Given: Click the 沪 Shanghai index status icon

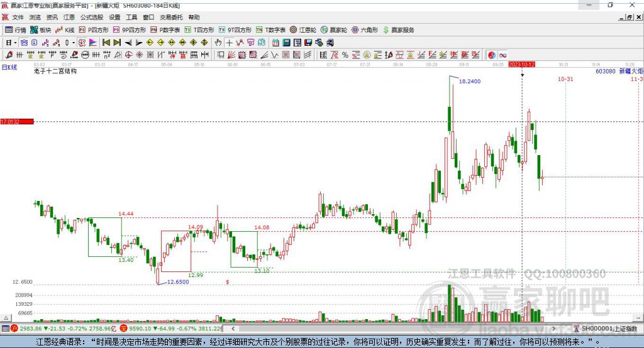Looking at the screenshot, I should point(14,329).
